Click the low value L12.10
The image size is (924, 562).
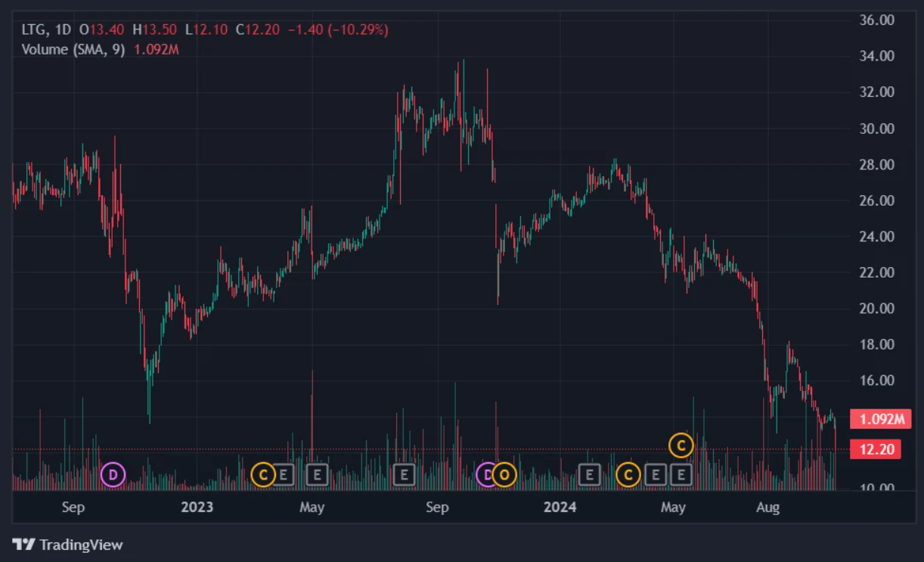pos(206,30)
